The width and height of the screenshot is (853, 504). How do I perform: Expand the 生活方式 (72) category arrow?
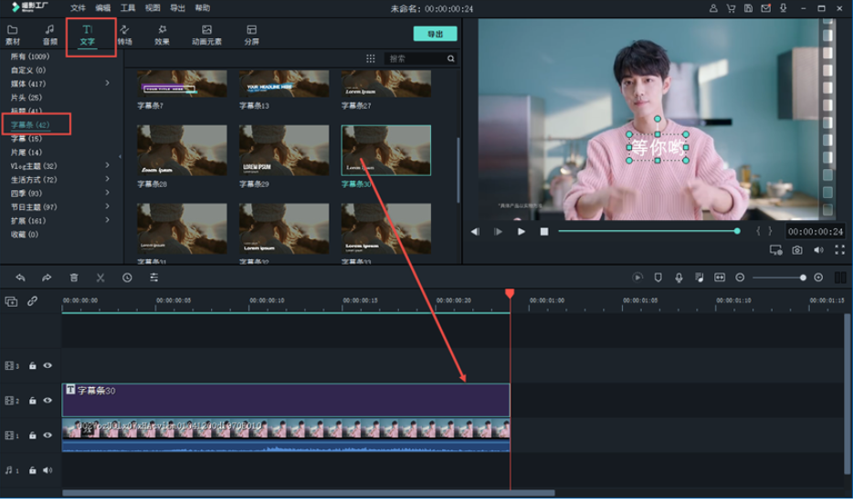point(107,179)
